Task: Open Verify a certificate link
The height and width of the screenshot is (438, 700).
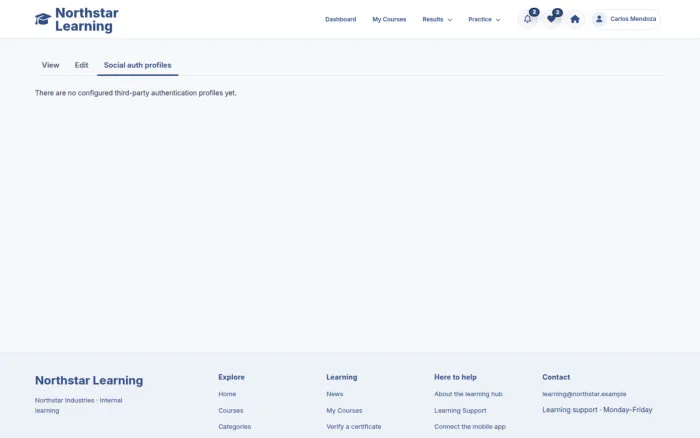Action: coord(354,427)
